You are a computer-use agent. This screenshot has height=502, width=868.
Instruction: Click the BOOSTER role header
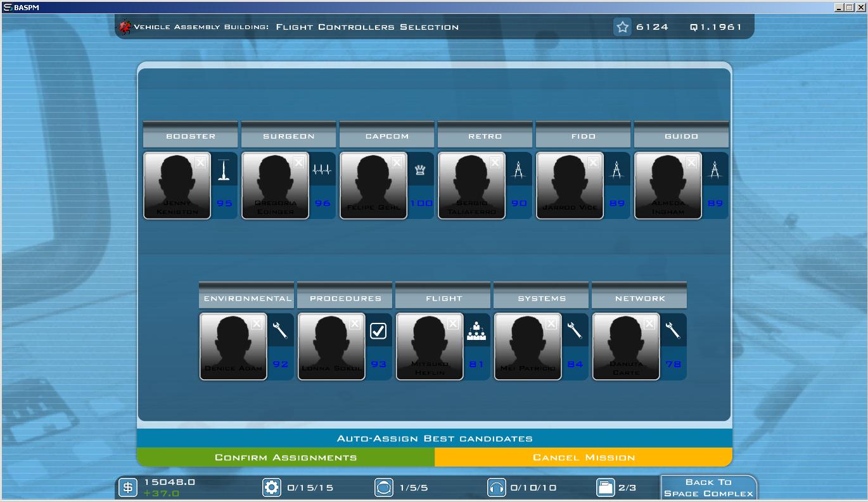tap(191, 135)
